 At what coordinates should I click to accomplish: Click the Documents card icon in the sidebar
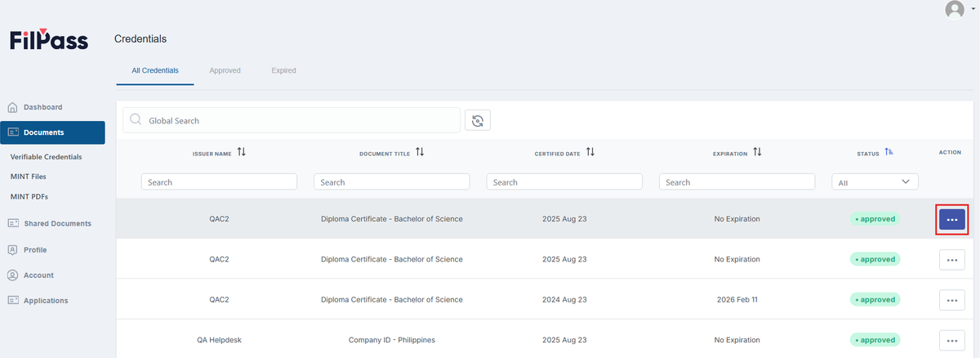click(x=13, y=132)
